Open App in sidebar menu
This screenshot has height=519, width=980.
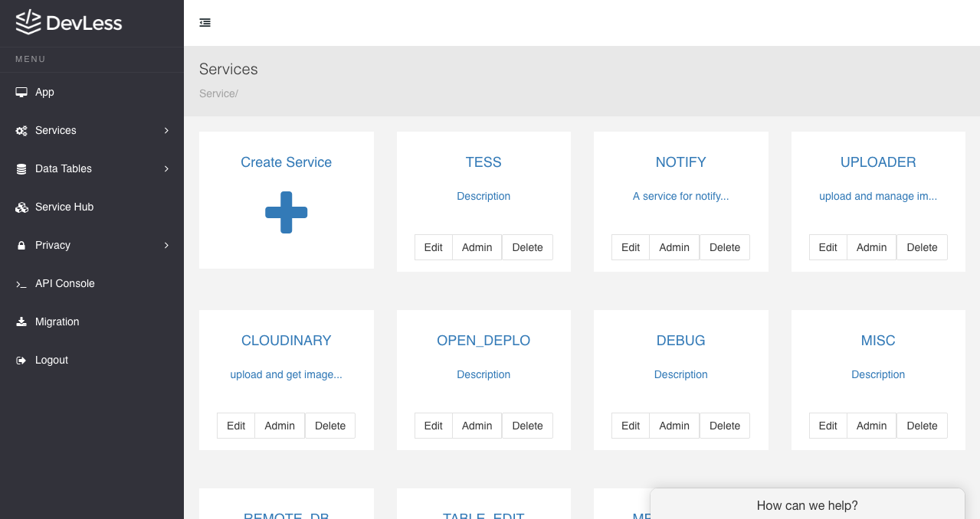pos(92,92)
